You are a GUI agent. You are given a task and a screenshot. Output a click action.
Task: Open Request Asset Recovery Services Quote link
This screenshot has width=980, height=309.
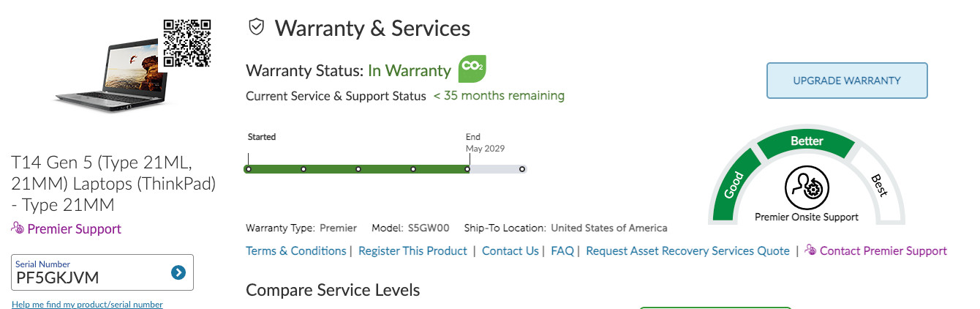(687, 250)
